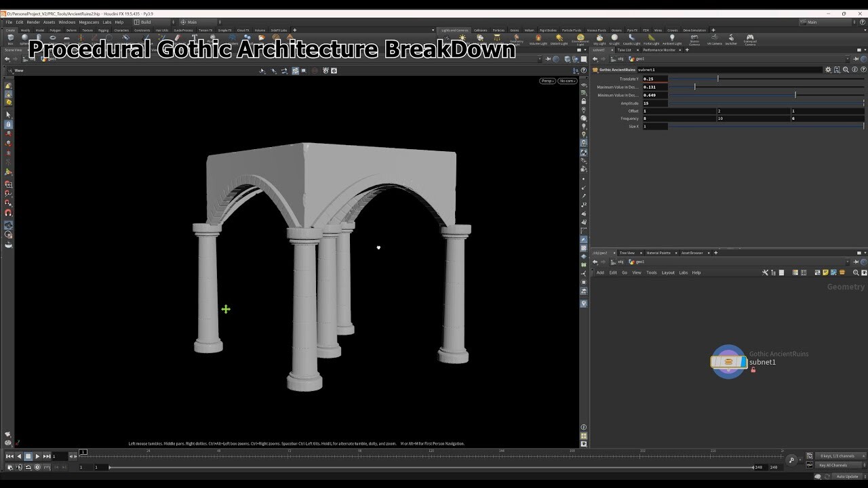Viewport: 868px width, 488px height.
Task: Select the Sphere tool on the Create shelf
Action: pos(25,39)
